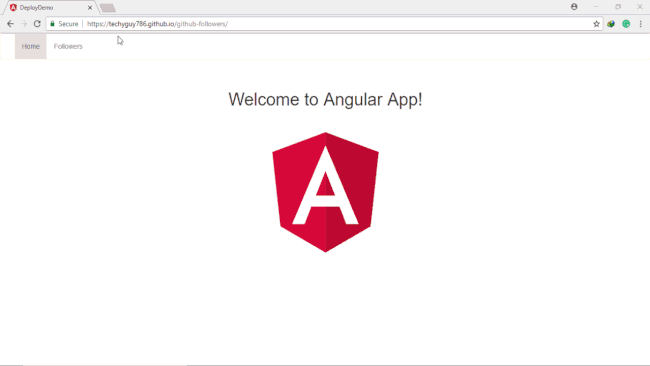Click the green Grammarly extension icon
650x366 pixels.
coord(626,24)
